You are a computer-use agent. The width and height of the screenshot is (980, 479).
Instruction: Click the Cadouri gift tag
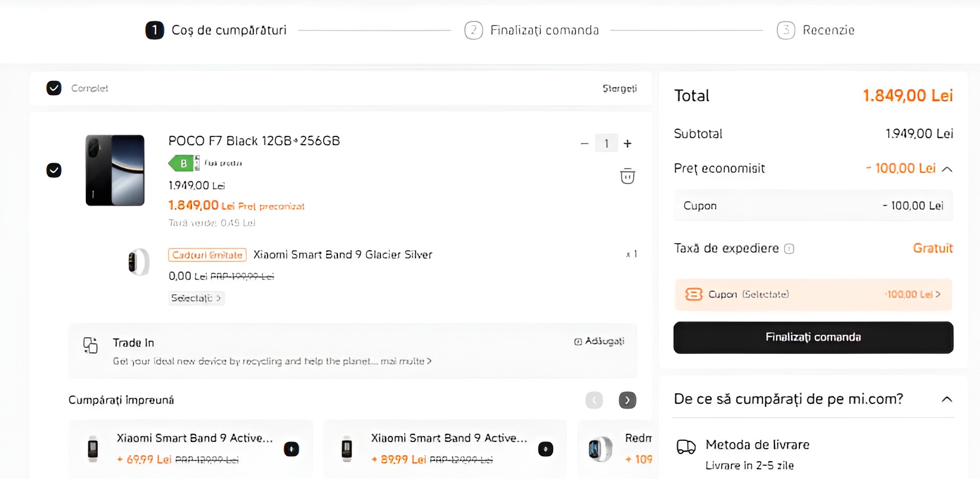(x=207, y=255)
